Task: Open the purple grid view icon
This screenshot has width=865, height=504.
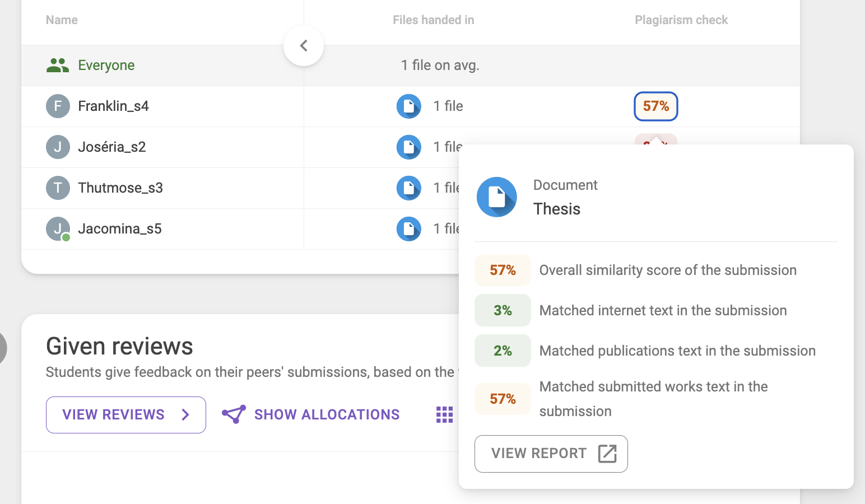Action: tap(444, 415)
